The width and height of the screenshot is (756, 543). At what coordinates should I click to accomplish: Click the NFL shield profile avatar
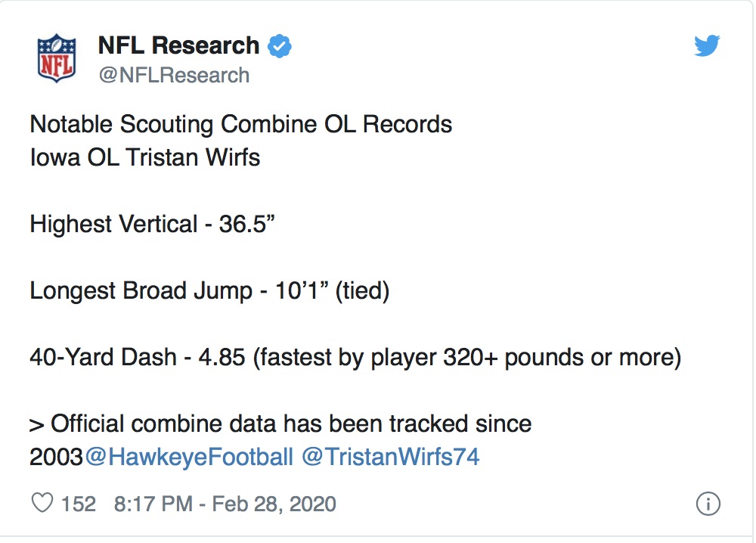point(57,58)
